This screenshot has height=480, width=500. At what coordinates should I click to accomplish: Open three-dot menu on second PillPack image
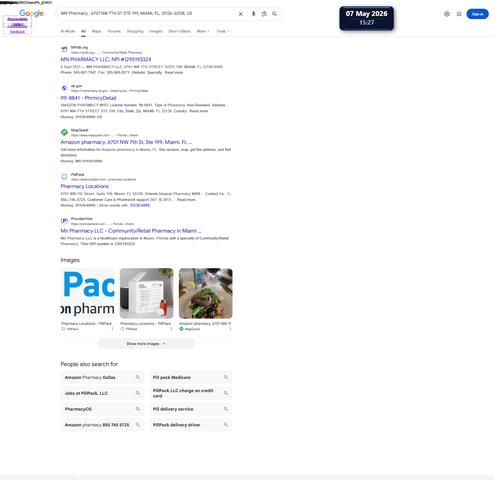171,329
